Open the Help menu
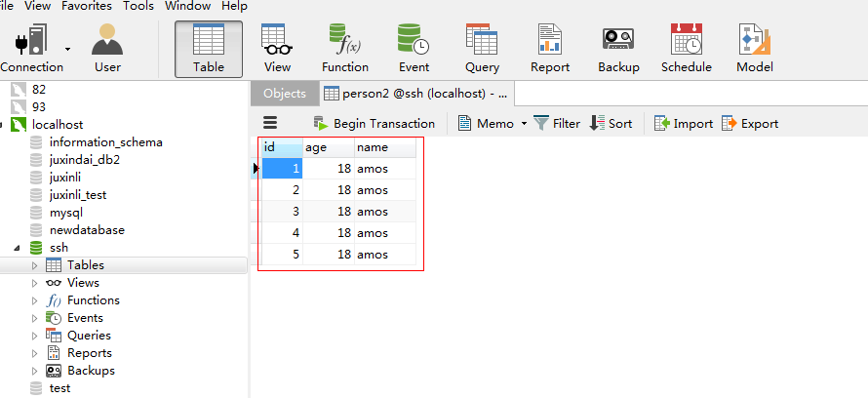Screen dimensions: 868x398 point(234,6)
